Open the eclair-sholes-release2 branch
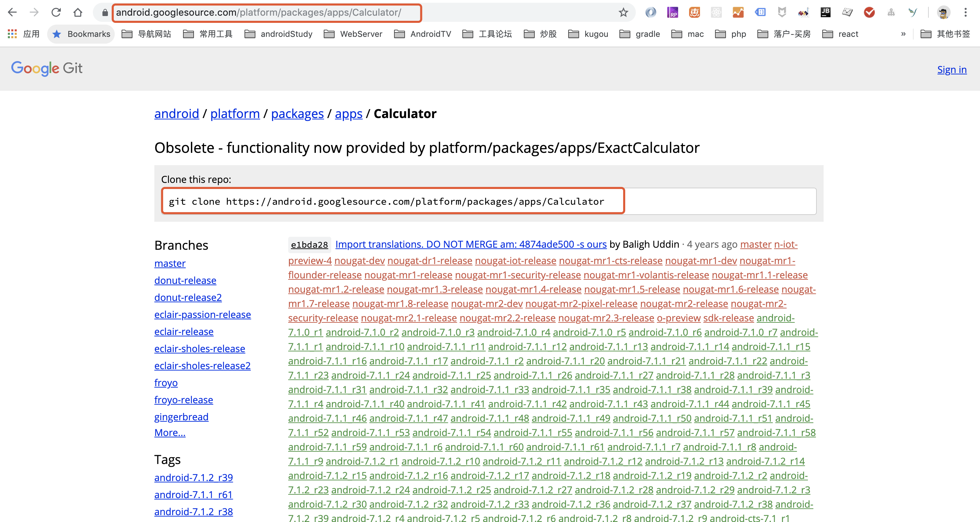Viewport: 980px width, 522px height. 202,366
